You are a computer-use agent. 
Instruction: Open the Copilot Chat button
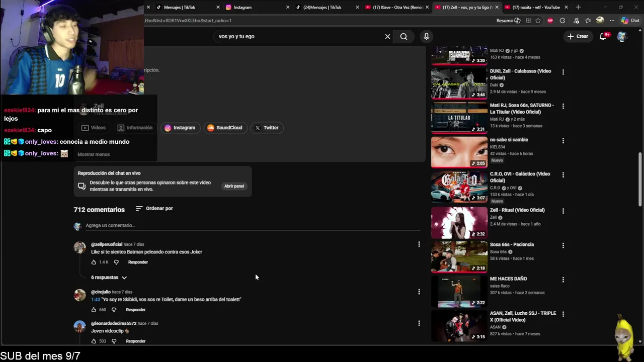tap(630, 21)
